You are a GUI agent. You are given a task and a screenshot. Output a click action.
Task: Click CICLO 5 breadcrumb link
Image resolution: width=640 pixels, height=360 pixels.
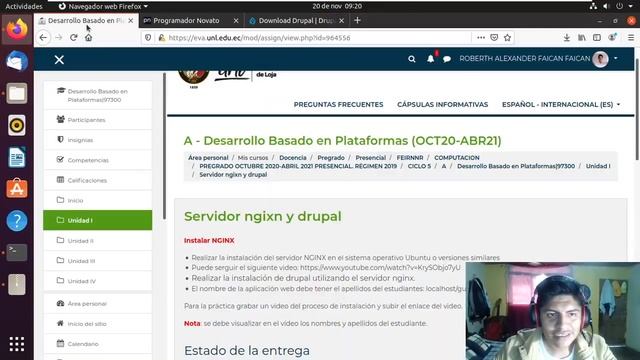(419, 166)
